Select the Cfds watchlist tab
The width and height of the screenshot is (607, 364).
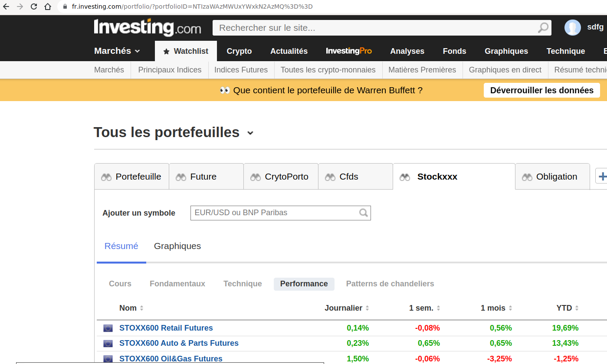[356, 177]
